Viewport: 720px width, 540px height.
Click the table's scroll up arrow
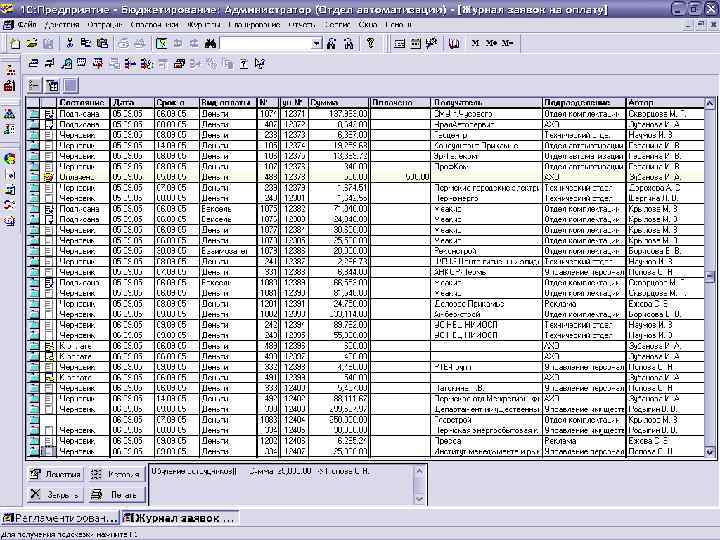pyautogui.click(x=709, y=103)
